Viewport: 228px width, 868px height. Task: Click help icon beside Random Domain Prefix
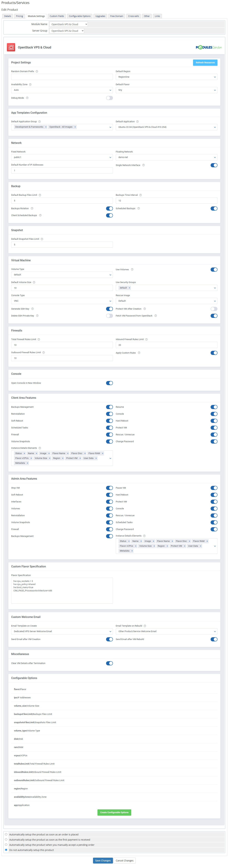click(x=37, y=71)
